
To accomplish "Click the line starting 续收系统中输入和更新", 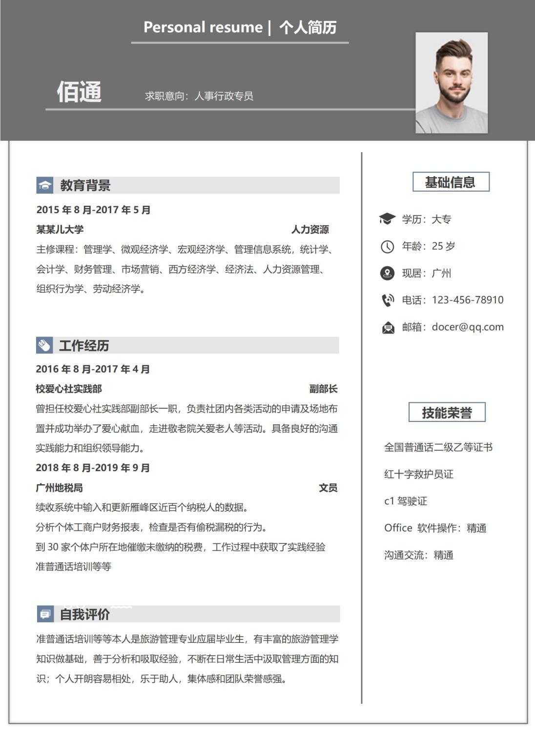I will point(142,508).
